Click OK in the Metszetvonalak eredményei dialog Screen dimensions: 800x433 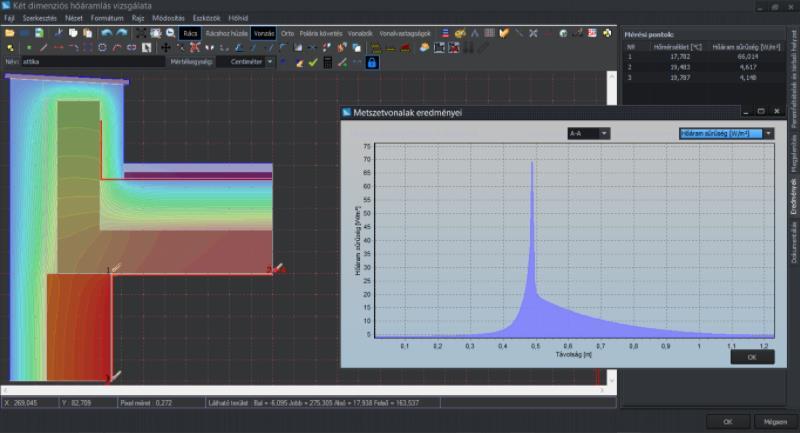click(x=752, y=357)
